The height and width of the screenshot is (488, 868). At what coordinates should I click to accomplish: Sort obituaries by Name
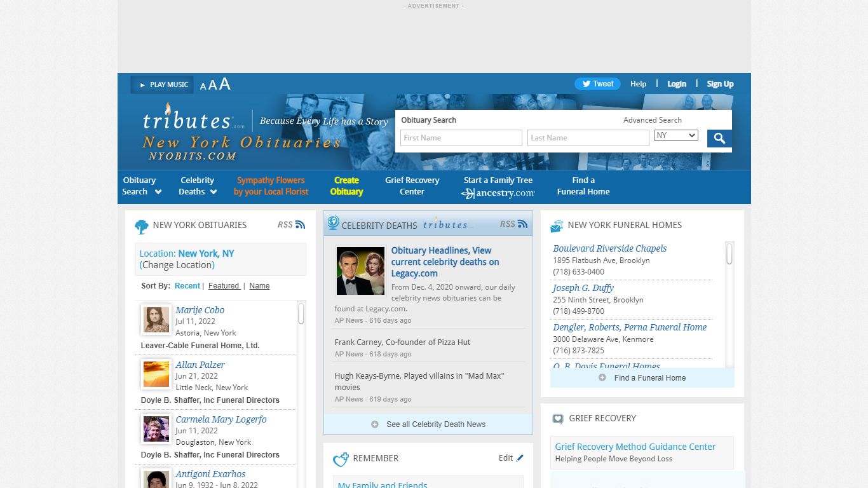(259, 286)
